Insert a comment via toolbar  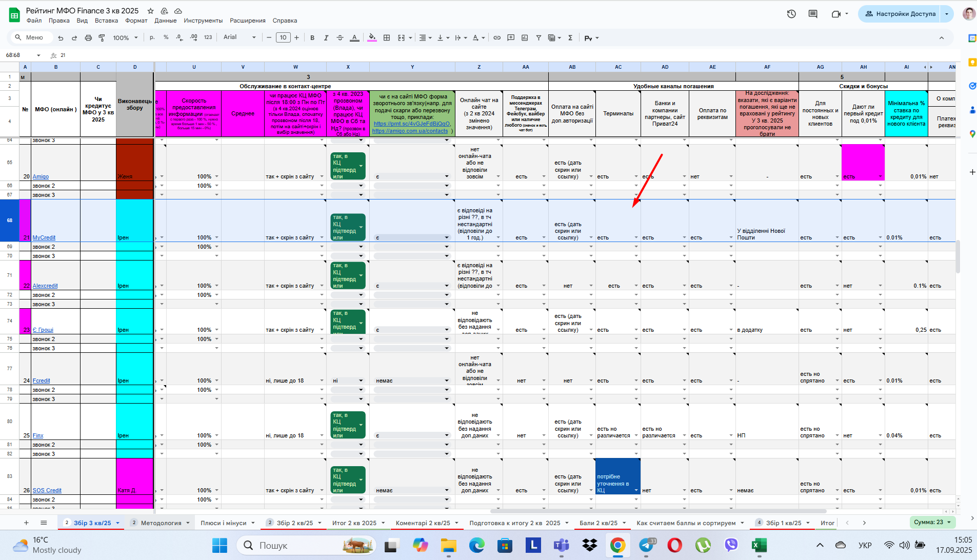pyautogui.click(x=511, y=37)
